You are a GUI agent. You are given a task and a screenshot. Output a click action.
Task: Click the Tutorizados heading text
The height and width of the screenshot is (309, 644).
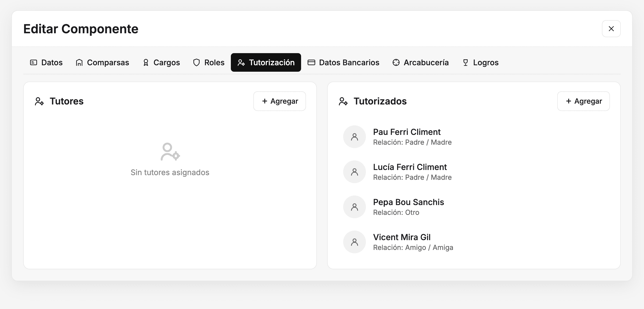(380, 101)
